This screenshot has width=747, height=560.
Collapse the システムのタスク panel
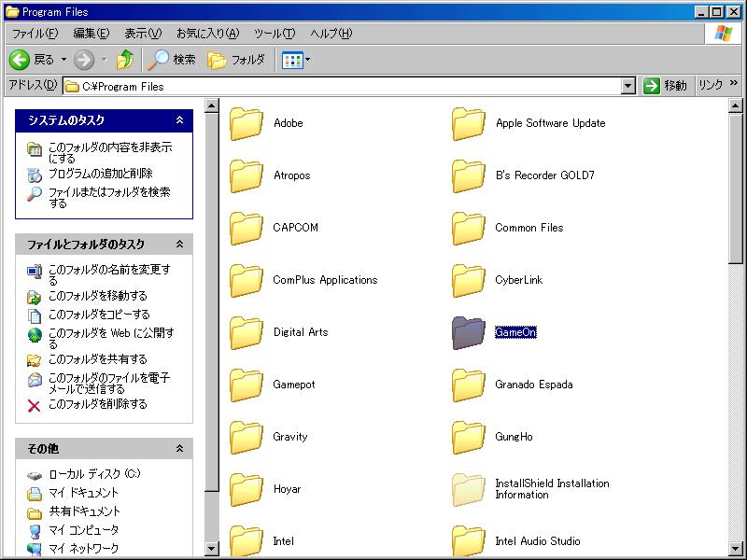[x=180, y=120]
